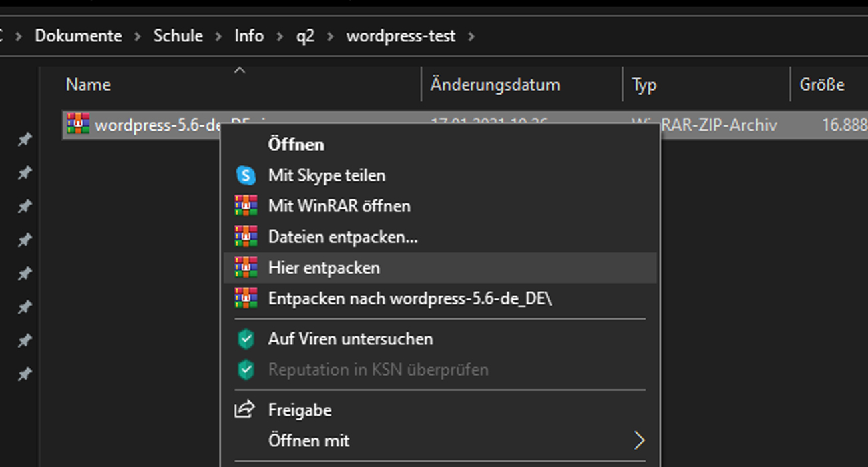Go to Info folder in address path
The height and width of the screenshot is (467, 868).
(248, 36)
